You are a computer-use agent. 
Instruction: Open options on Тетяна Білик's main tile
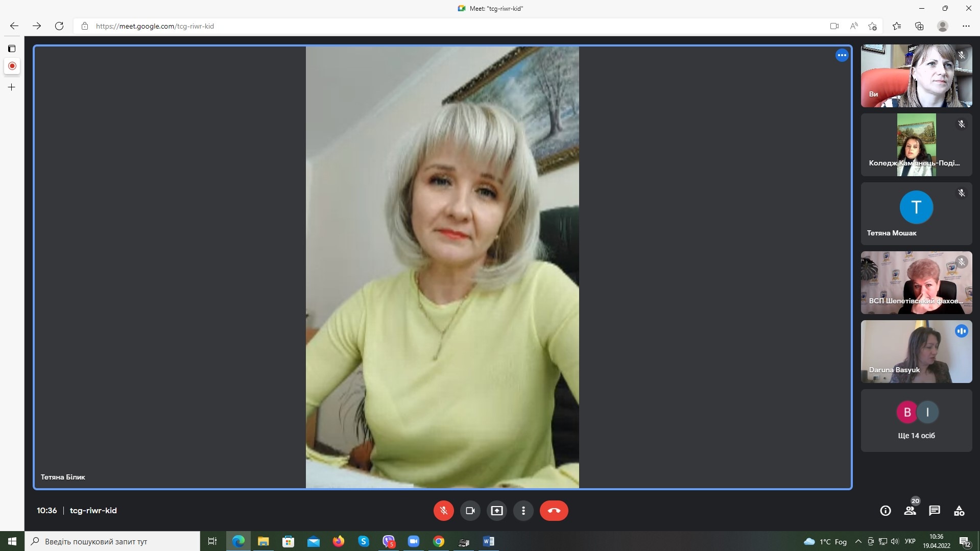click(x=842, y=55)
